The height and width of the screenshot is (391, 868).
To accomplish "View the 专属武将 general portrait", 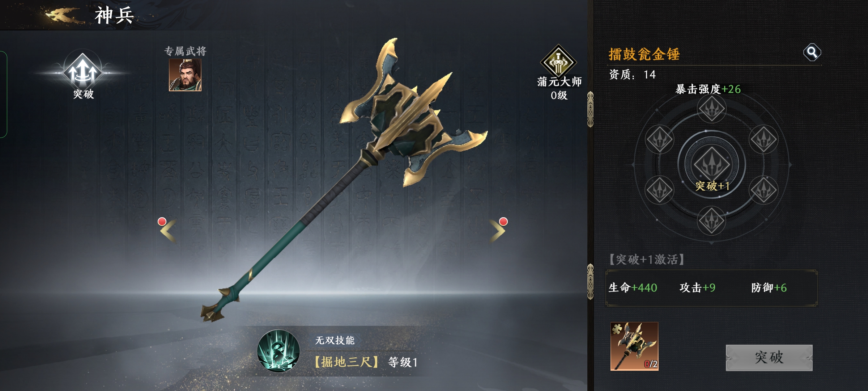I will (185, 75).
